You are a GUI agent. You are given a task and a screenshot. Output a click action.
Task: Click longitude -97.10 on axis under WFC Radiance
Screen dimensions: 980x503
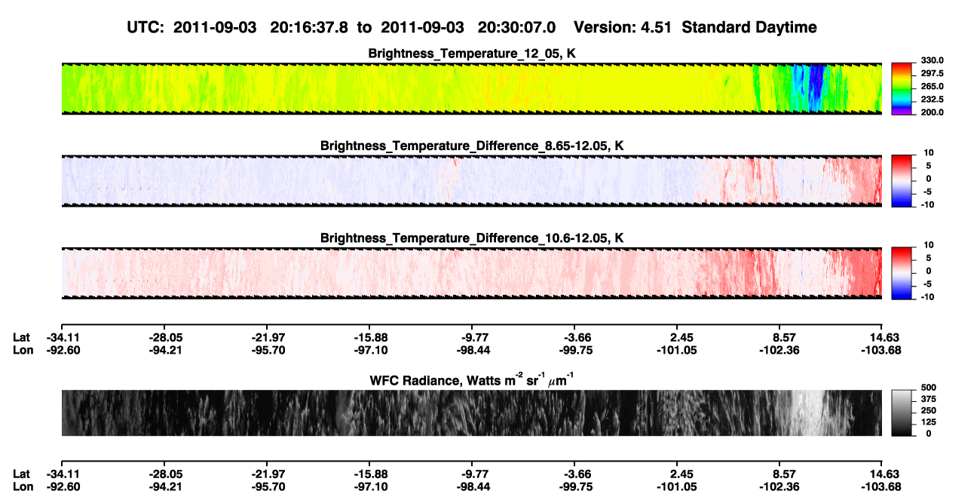pos(369,486)
